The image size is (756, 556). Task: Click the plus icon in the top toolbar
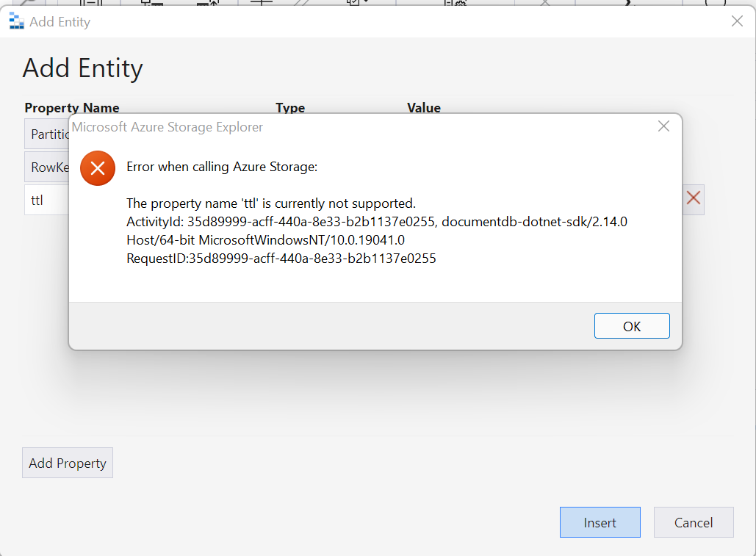(x=262, y=4)
